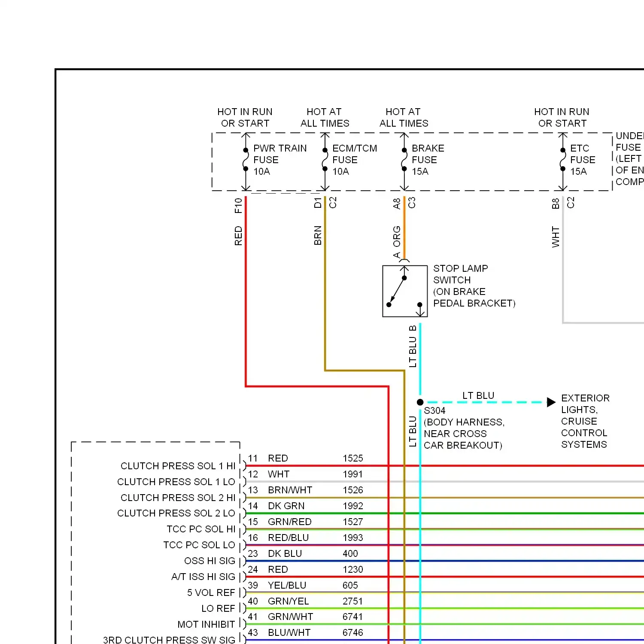Click the ETC FUSE 15A label

583,160
